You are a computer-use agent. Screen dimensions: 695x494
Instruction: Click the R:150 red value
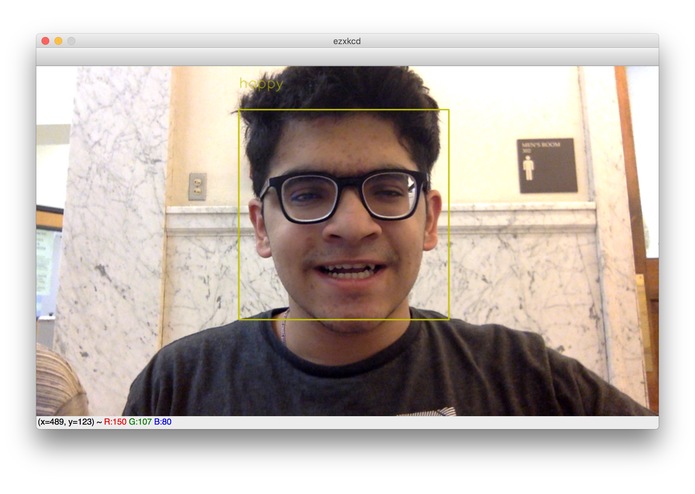(115, 422)
